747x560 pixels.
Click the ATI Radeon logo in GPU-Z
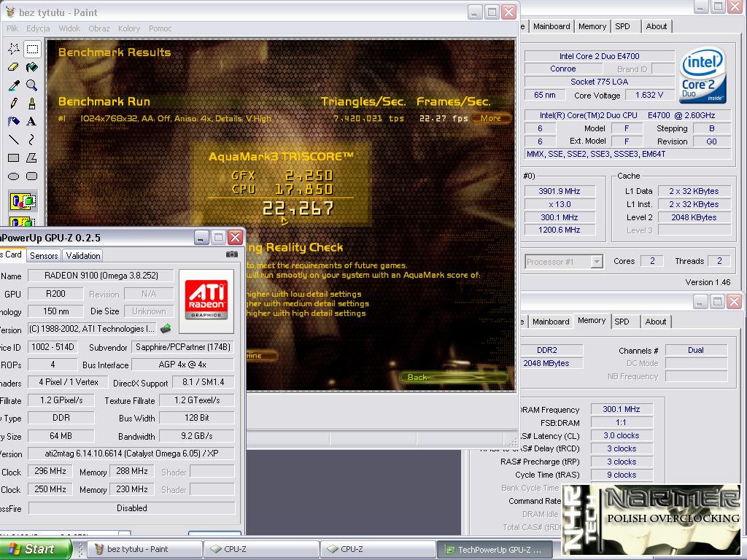[x=206, y=301]
